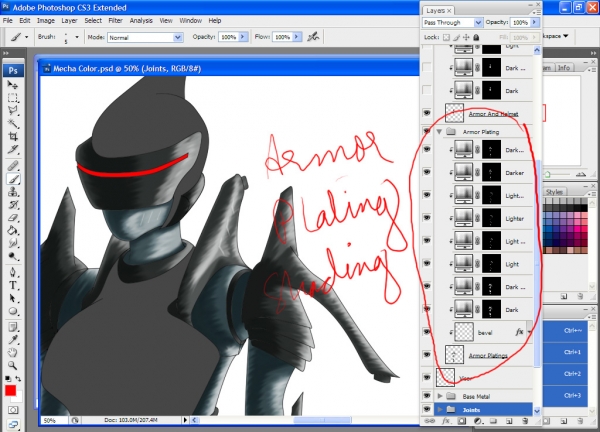600x432 pixels.
Task: Select the Healing Brush tool
Action: [13, 165]
